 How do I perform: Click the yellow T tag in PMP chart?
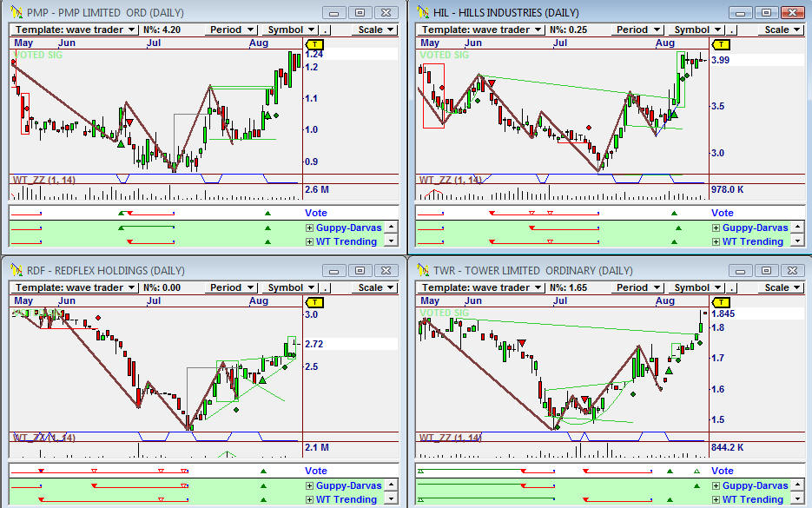click(314, 44)
